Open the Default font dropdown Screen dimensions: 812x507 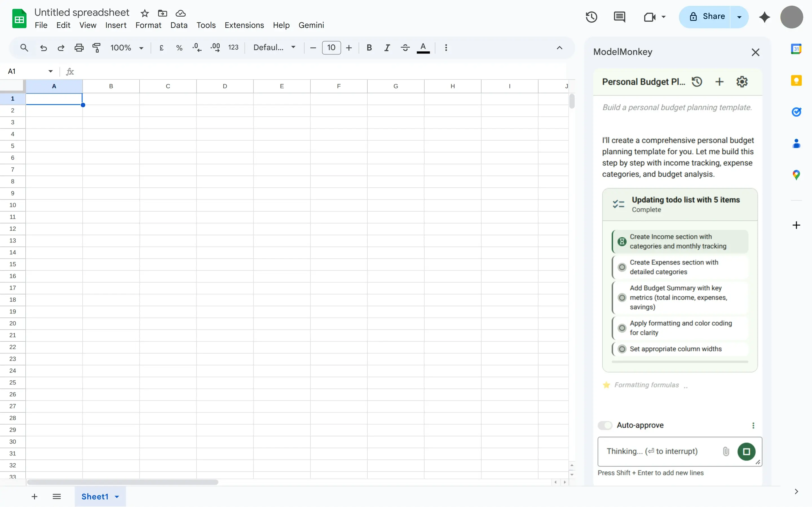pyautogui.click(x=274, y=48)
